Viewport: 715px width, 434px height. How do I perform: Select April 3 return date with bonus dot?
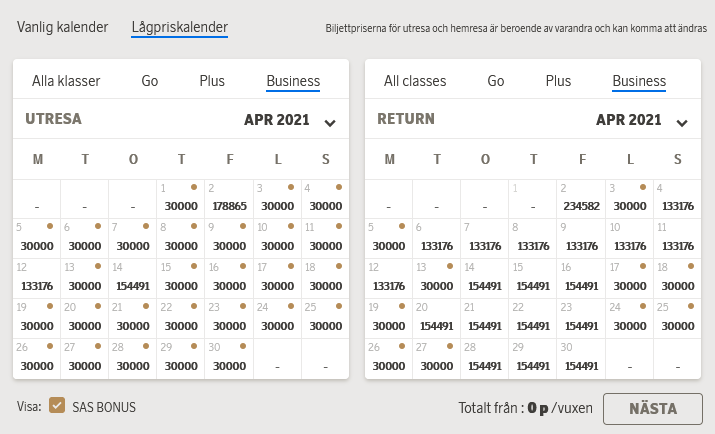pyautogui.click(x=629, y=198)
